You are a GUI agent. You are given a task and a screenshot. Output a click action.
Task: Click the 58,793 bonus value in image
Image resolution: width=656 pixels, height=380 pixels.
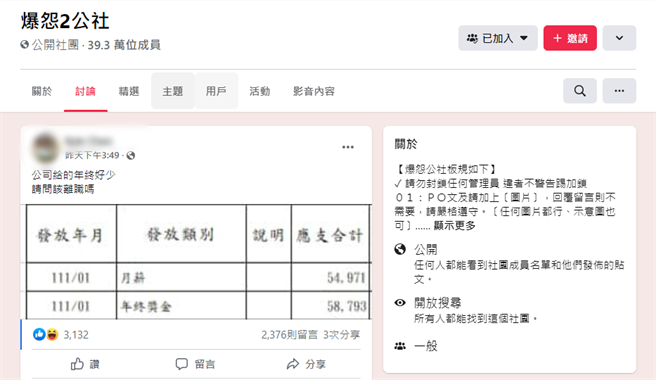[346, 306]
